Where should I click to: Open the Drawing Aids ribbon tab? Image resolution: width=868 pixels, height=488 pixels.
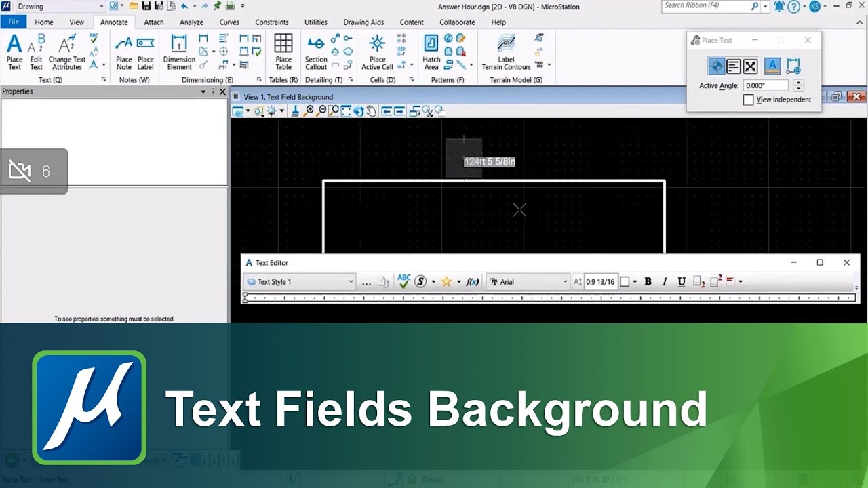coord(363,22)
